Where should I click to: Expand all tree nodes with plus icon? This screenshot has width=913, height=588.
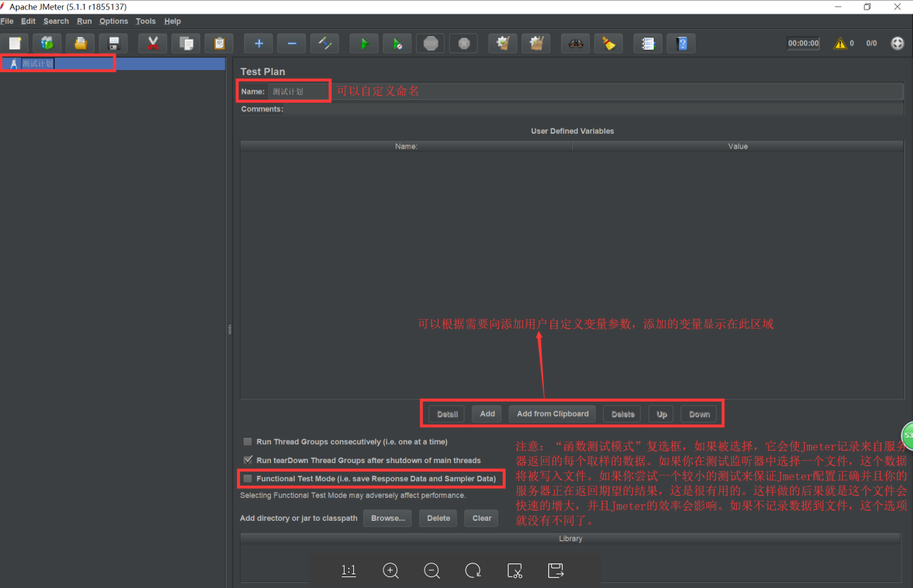pos(258,43)
